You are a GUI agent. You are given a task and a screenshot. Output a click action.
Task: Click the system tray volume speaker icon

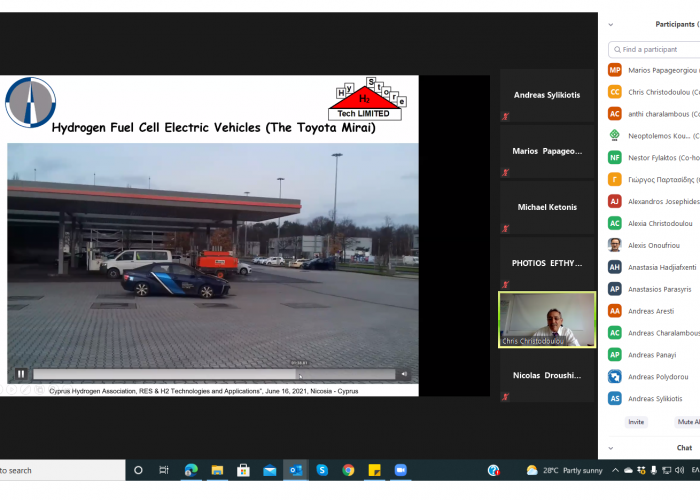point(679,470)
